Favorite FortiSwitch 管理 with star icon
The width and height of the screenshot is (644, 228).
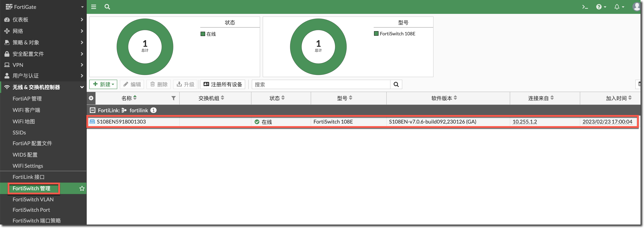pyautogui.click(x=82, y=188)
